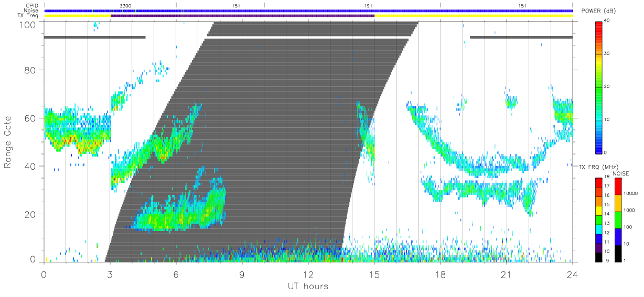Click x-axis tick label "21"
This screenshot has width=644, height=297.
tap(507, 275)
